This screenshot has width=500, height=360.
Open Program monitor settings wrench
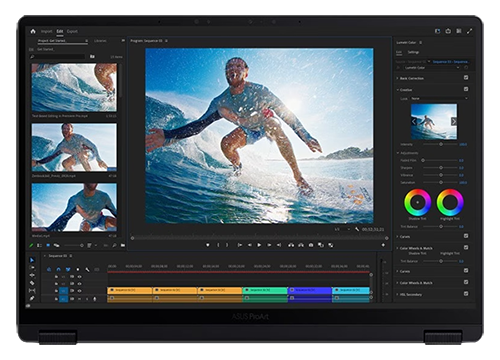[x=357, y=229]
